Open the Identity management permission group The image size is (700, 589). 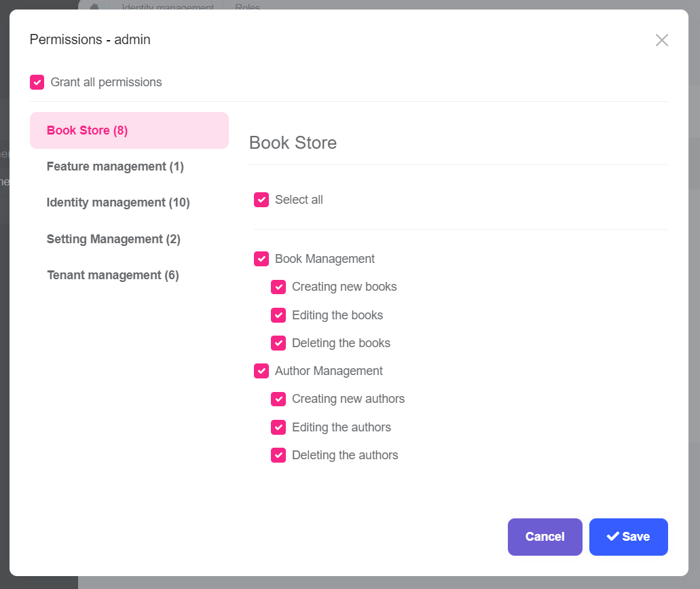(x=118, y=202)
